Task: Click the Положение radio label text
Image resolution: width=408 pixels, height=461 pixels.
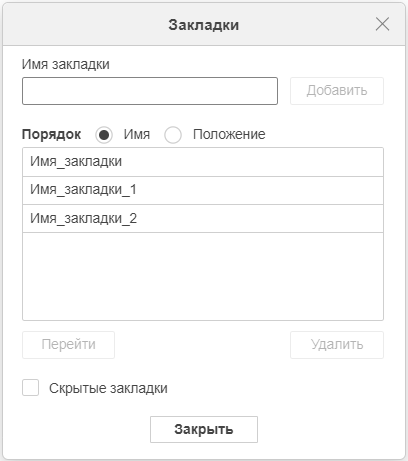Action: [x=229, y=134]
